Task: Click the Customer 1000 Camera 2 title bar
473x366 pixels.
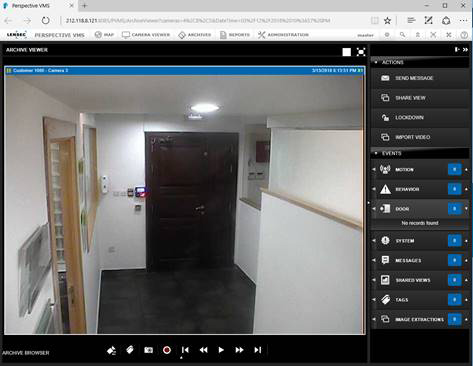Action: [185, 70]
